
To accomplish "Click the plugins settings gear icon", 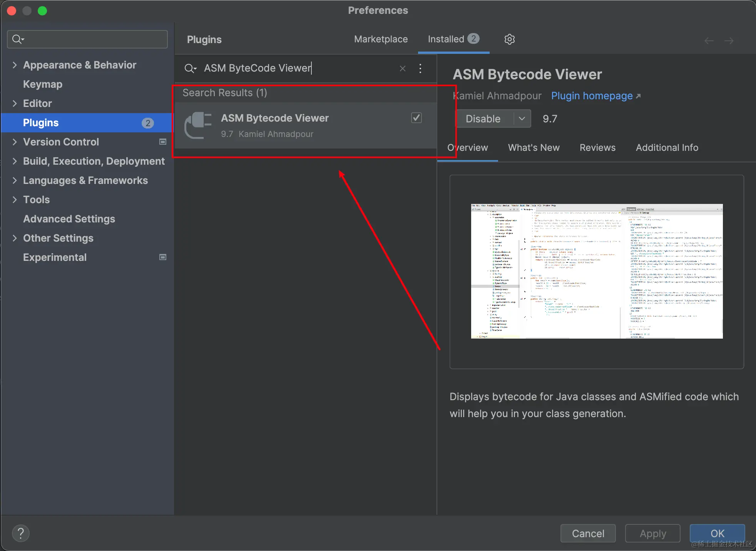I will point(509,39).
